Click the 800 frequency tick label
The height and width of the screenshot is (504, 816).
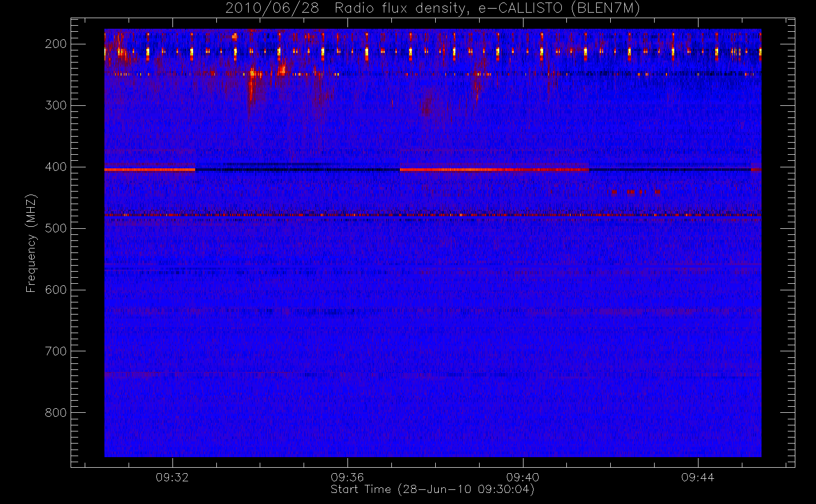click(x=55, y=413)
